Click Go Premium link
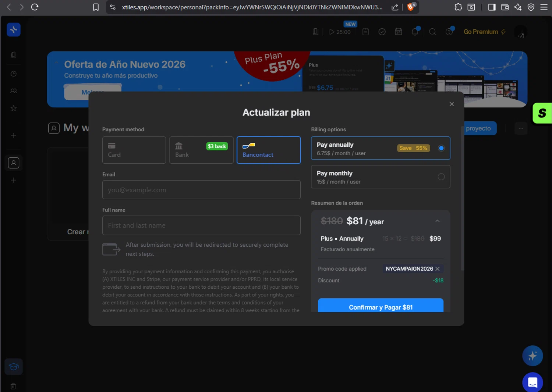 click(x=485, y=32)
